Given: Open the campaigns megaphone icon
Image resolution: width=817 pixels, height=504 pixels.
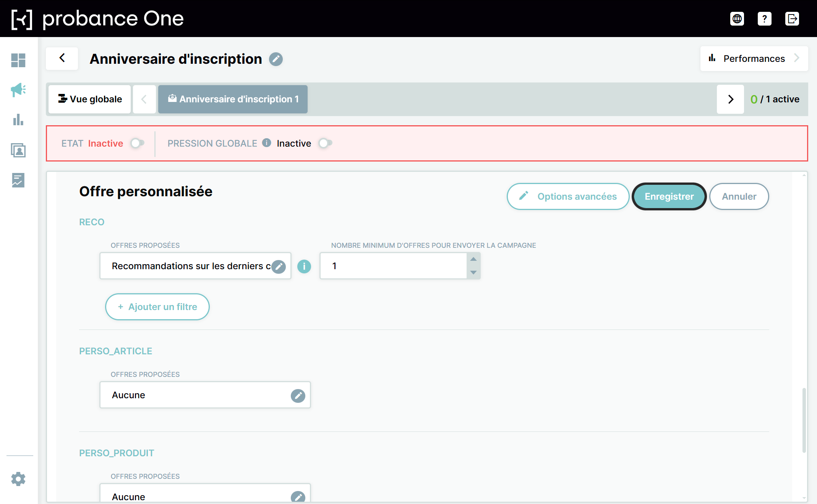Looking at the screenshot, I should (18, 90).
